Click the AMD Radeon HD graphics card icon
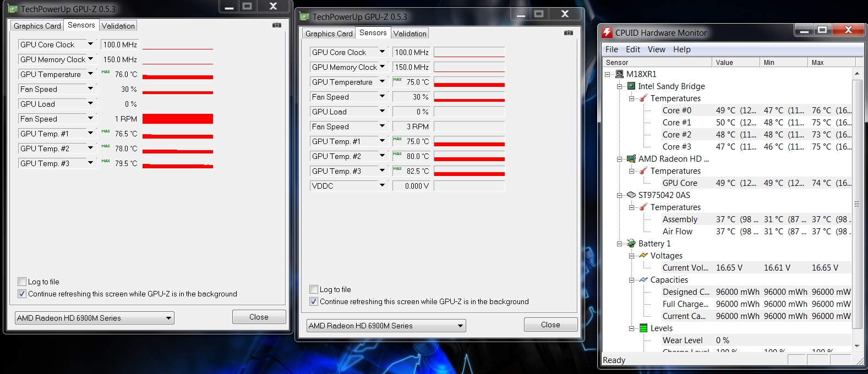Image resolution: width=868 pixels, height=374 pixels. (631, 158)
